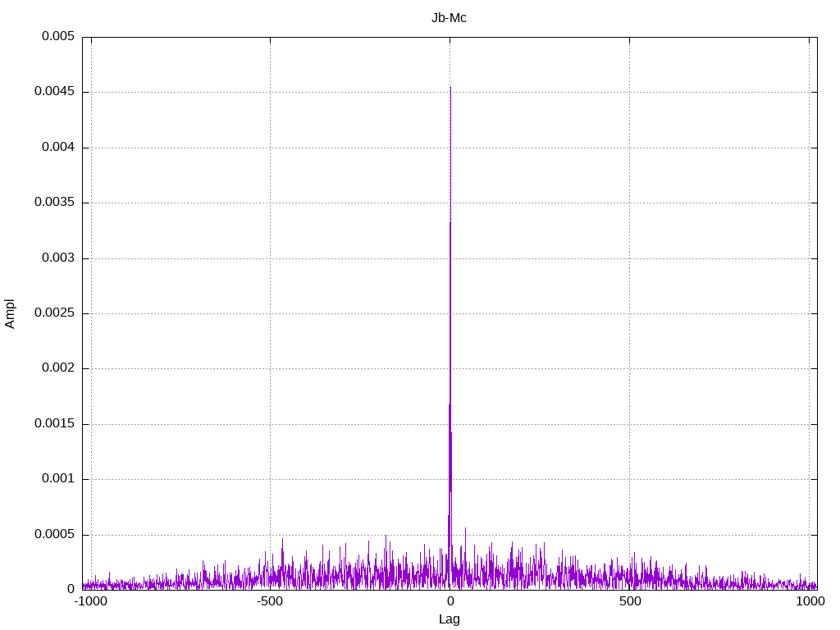Click the 500 x-axis tick label

629,601
